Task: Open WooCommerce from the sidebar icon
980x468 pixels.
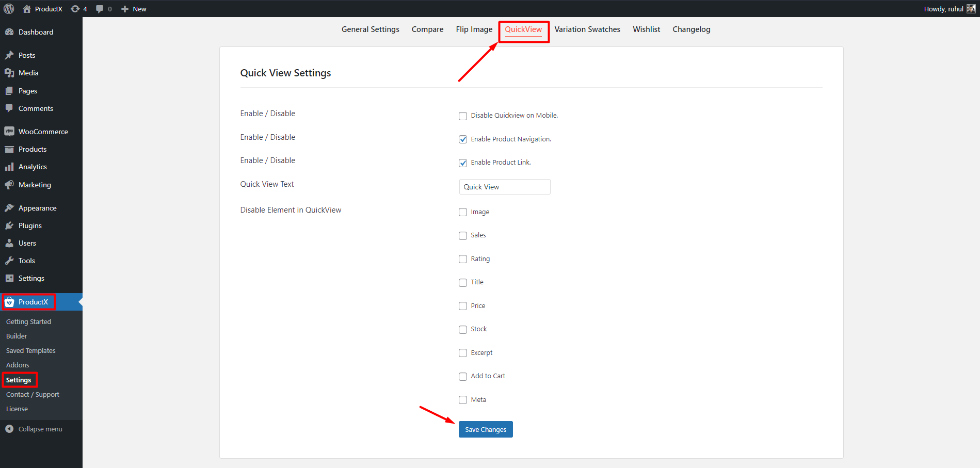Action: (9, 131)
